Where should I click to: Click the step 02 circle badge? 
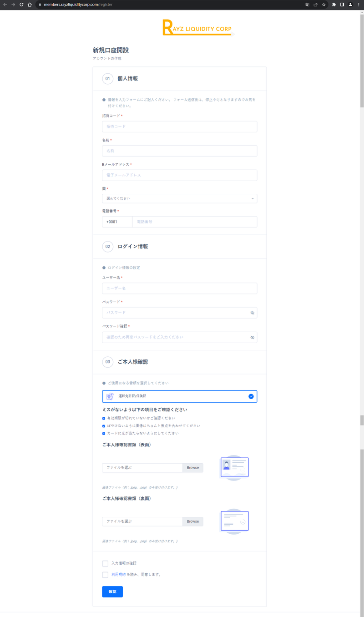click(108, 247)
